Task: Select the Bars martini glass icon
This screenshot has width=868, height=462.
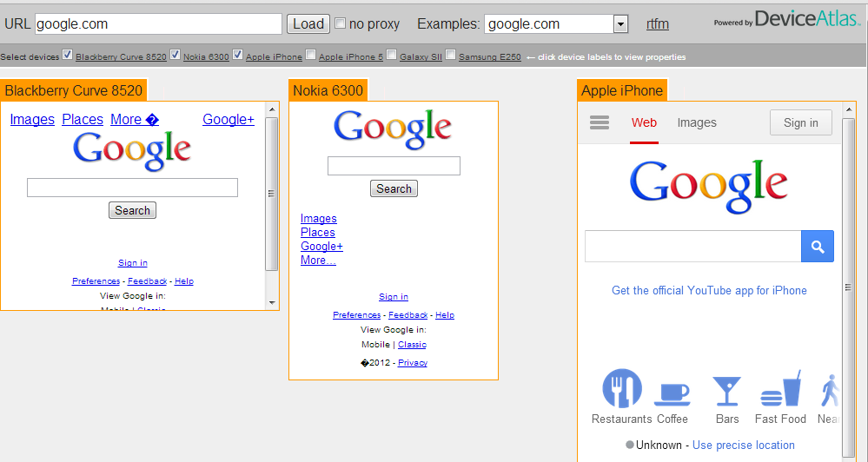Action: point(727,392)
